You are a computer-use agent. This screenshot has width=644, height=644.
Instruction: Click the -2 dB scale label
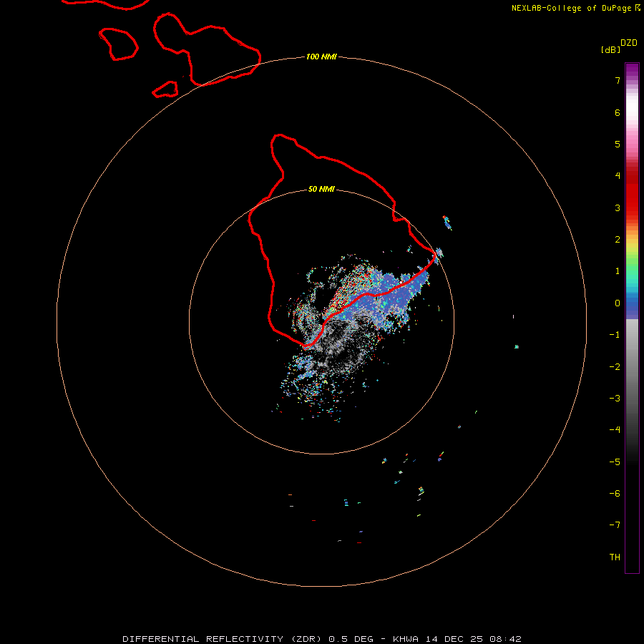coord(615,367)
